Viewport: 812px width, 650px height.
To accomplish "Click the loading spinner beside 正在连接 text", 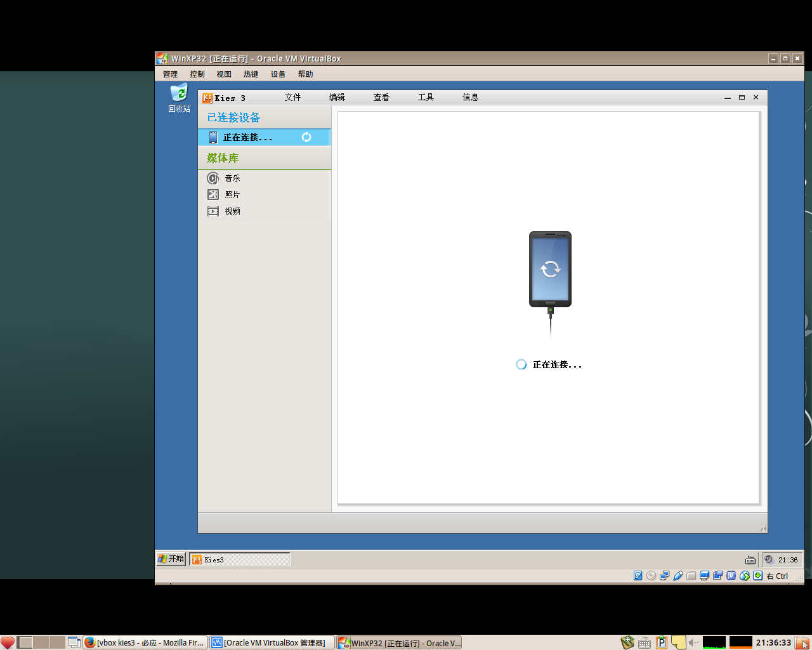I will (x=521, y=364).
